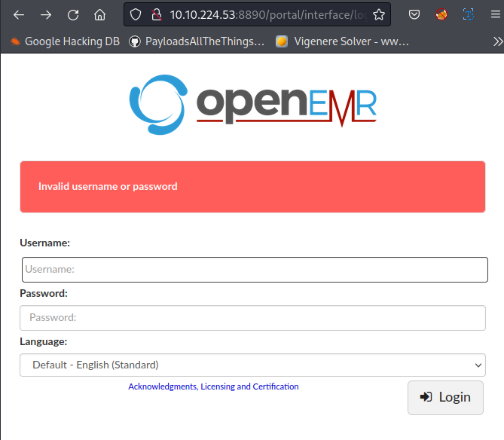Click the FoxyProxy extension icon

click(441, 14)
